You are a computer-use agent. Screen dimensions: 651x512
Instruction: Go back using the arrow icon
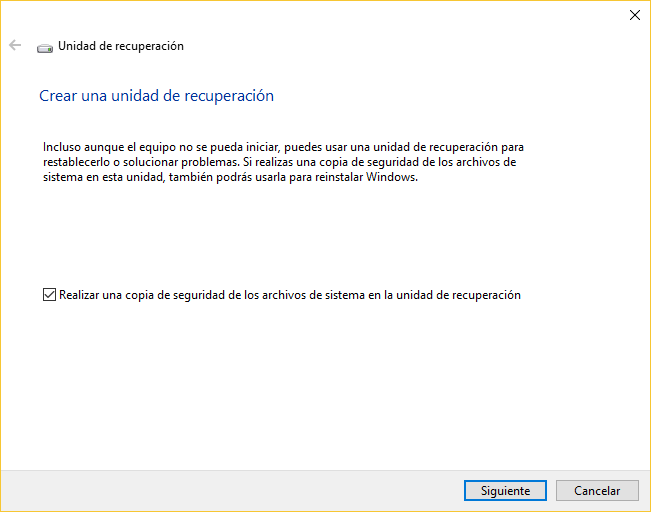pos(15,46)
